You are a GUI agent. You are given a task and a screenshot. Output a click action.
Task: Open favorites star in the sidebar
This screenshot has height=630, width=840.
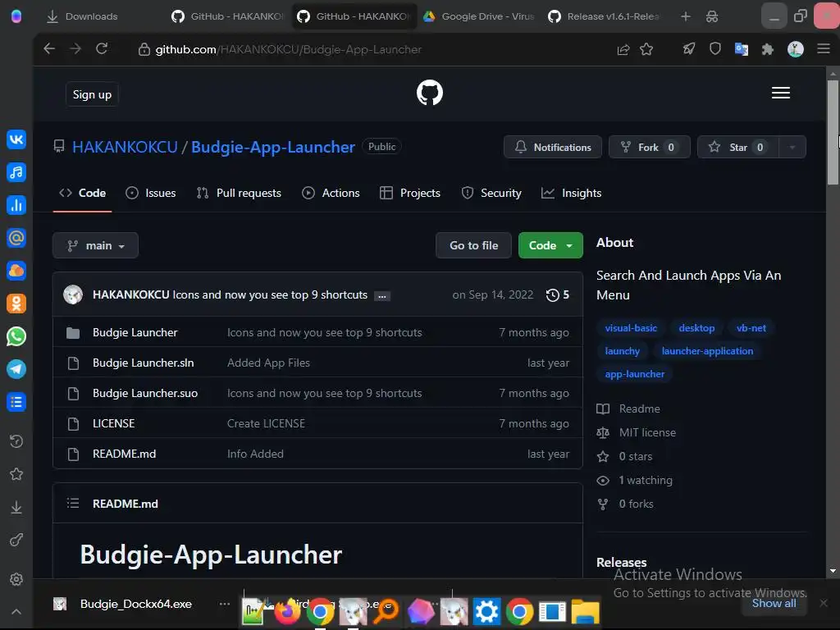[x=16, y=474]
